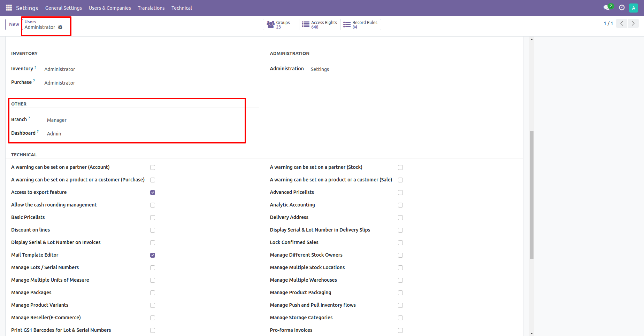Viewport: 644px width, 336px height.
Task: Uncheck Access to export feature
Action: [x=153, y=193]
